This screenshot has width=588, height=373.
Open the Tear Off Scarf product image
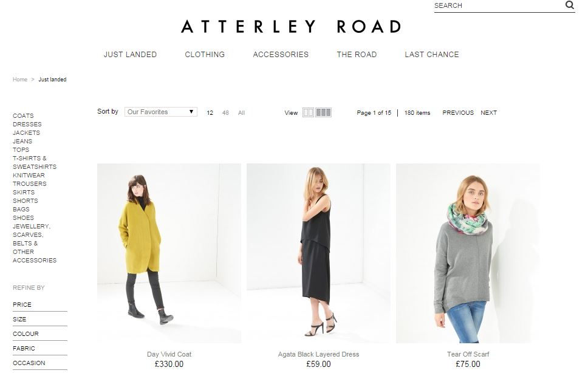(x=468, y=253)
